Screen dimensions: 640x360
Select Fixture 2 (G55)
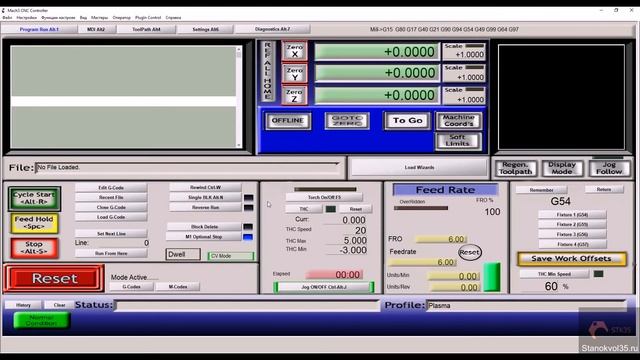(x=572, y=224)
